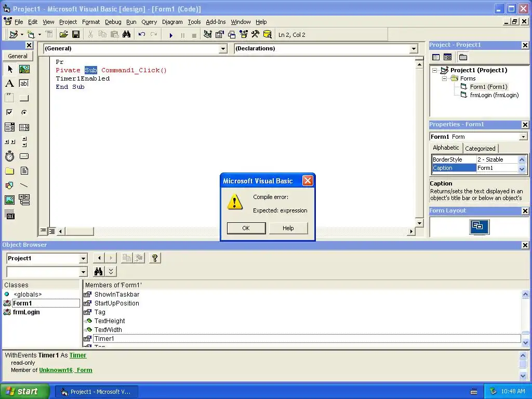Click the Unknown16._Form link in details pane

[x=65, y=370]
